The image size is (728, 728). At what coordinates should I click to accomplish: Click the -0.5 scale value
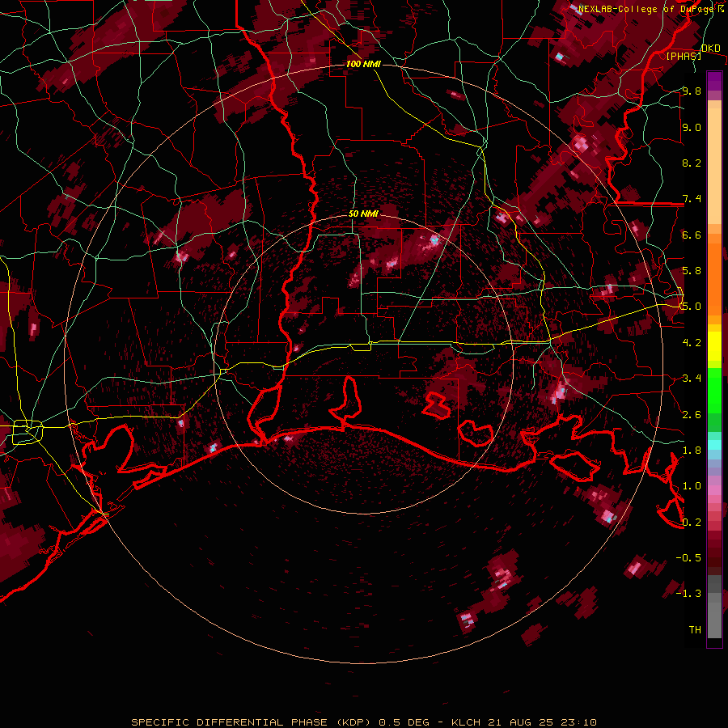[x=688, y=557]
